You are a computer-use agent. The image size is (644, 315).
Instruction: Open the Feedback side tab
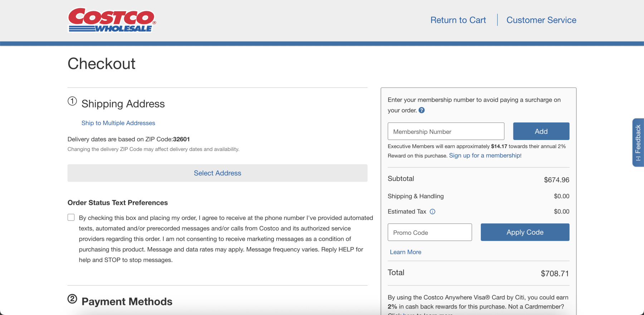638,142
